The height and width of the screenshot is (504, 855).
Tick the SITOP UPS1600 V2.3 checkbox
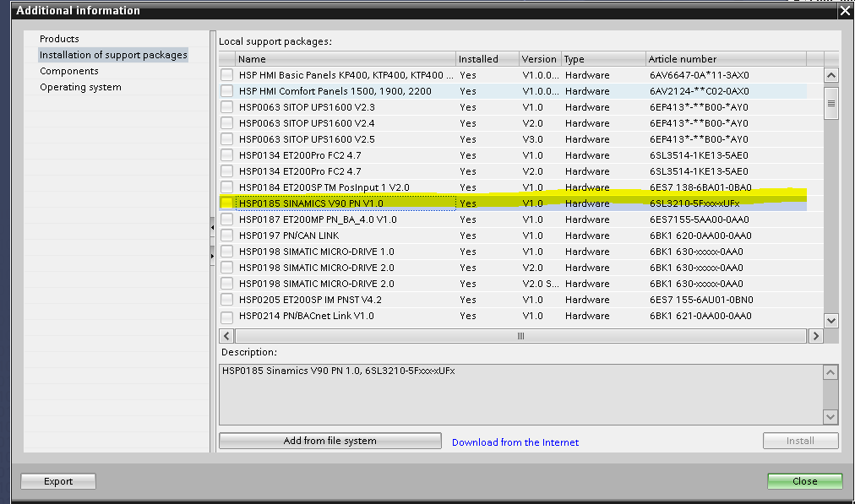226,107
